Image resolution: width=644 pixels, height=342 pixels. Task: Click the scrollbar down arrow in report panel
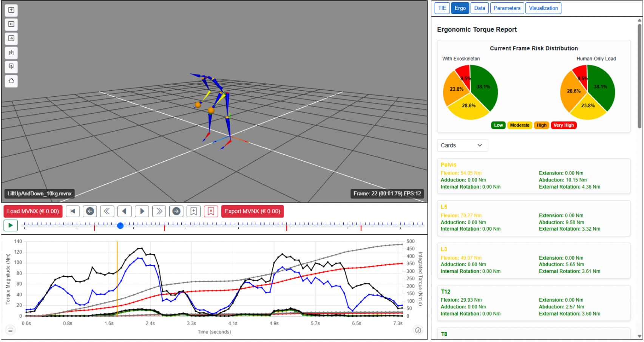639,336
